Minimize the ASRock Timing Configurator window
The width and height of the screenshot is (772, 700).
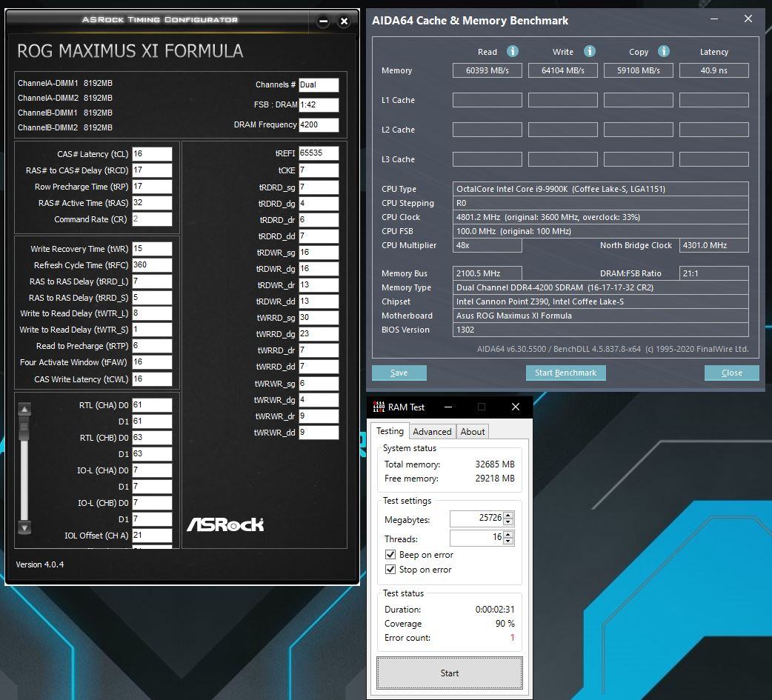[323, 21]
